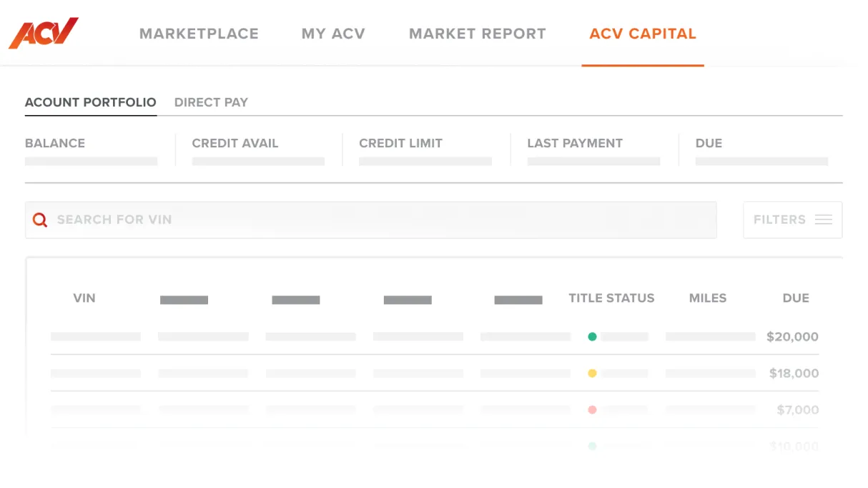The height and width of the screenshot is (488, 868).
Task: Sort by the Miles column header
Action: [x=707, y=298]
